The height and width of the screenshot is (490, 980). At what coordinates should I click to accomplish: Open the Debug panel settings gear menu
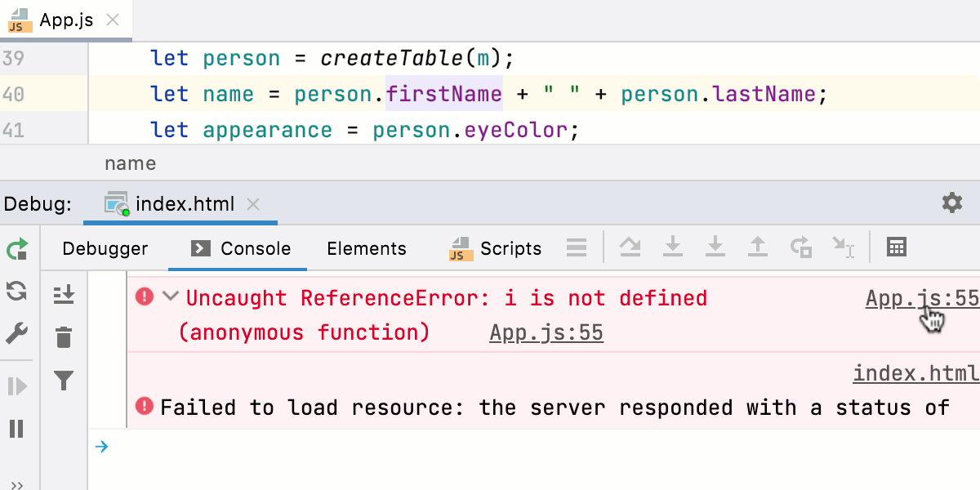pyautogui.click(x=952, y=203)
